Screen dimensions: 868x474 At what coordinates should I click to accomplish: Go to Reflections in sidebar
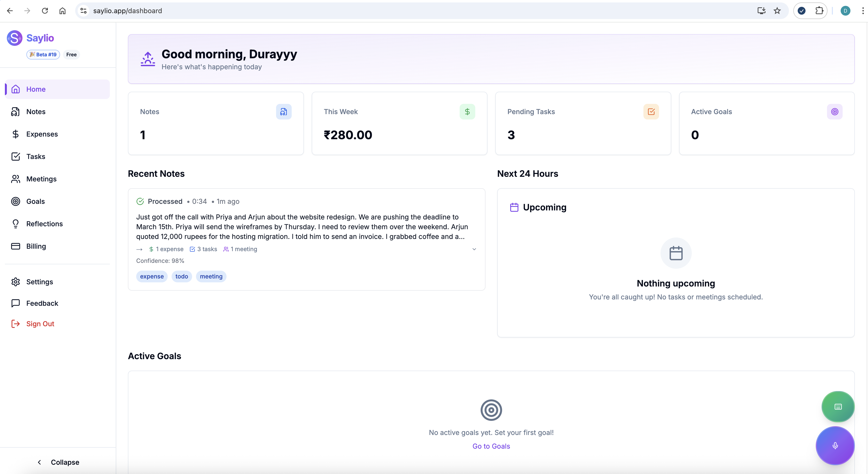44,224
